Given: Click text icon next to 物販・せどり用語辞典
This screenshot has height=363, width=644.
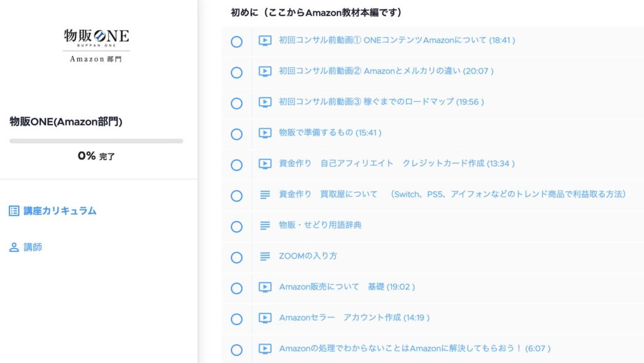Looking at the screenshot, I should [x=265, y=226].
